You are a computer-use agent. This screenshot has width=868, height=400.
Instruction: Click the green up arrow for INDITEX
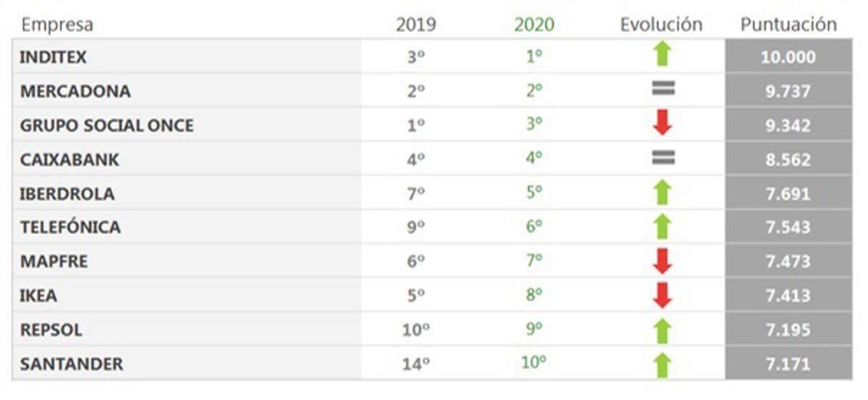point(663,56)
